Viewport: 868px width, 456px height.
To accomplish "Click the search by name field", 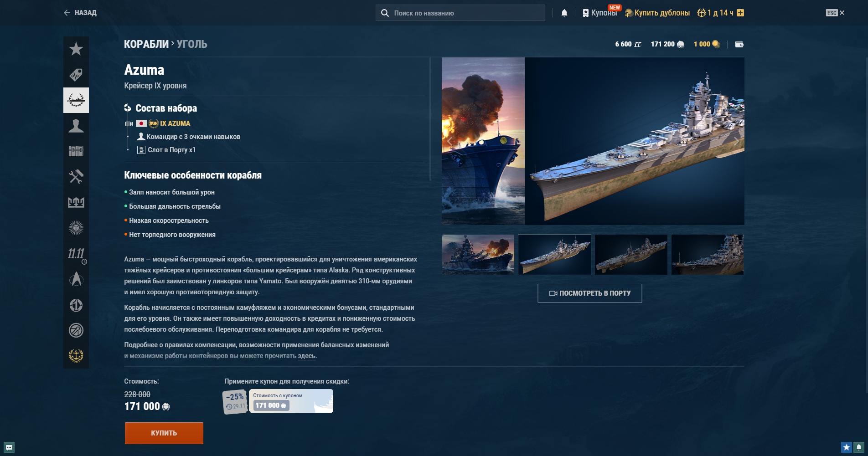I will coord(460,13).
